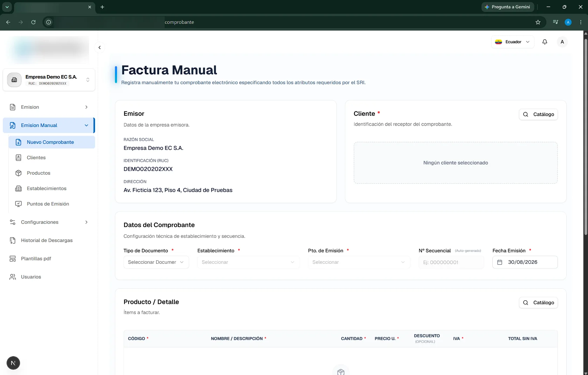This screenshot has width=588, height=375.
Task: Click the Clientes contact icon
Action: click(19, 158)
